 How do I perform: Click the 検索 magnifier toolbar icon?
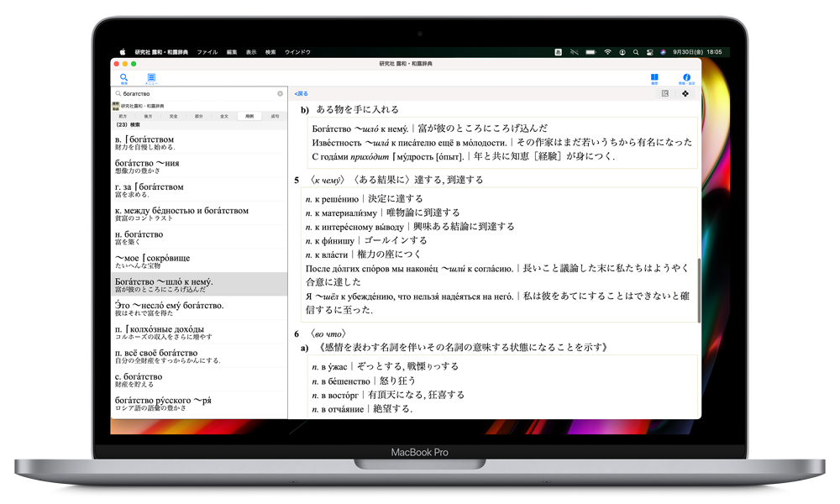click(123, 77)
